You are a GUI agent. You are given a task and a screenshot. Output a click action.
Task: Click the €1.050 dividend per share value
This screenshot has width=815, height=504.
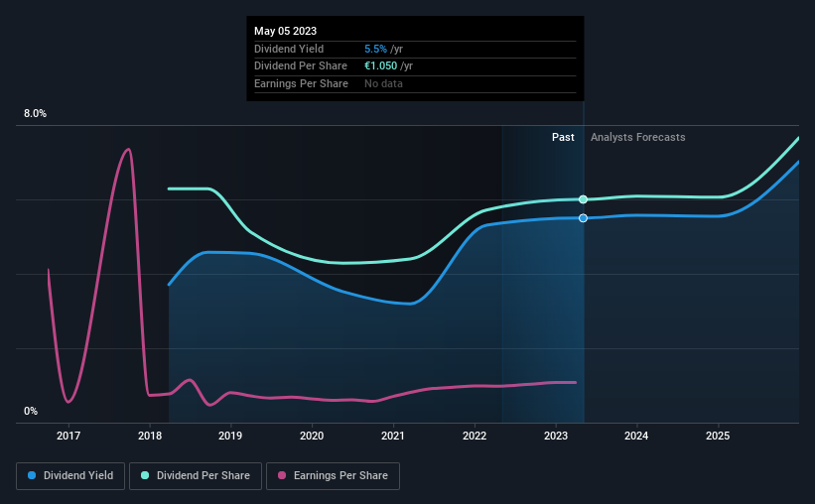[x=380, y=66]
